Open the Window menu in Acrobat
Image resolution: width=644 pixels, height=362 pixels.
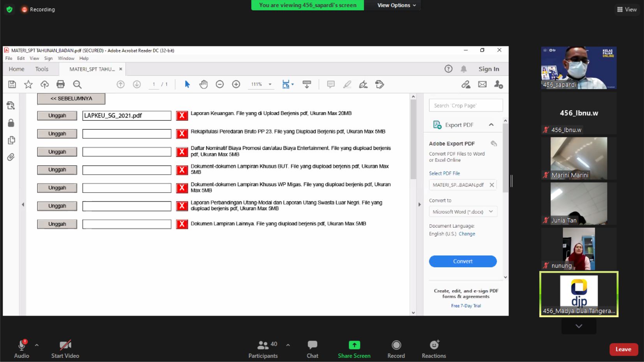pyautogui.click(x=66, y=58)
